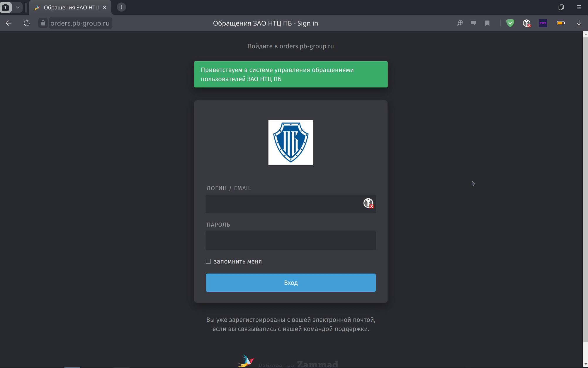Select the Обращения ЗАО НТЦ browser tab
The width and height of the screenshot is (588, 368).
[x=70, y=7]
